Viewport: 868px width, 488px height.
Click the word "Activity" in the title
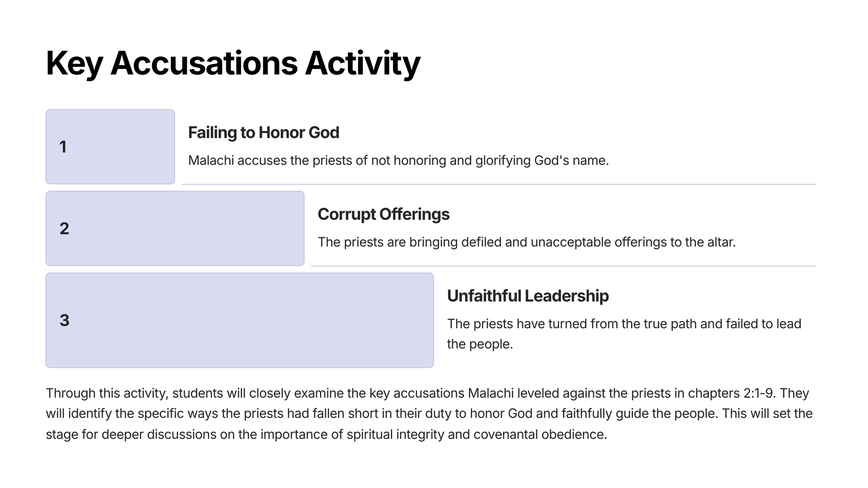coord(362,64)
